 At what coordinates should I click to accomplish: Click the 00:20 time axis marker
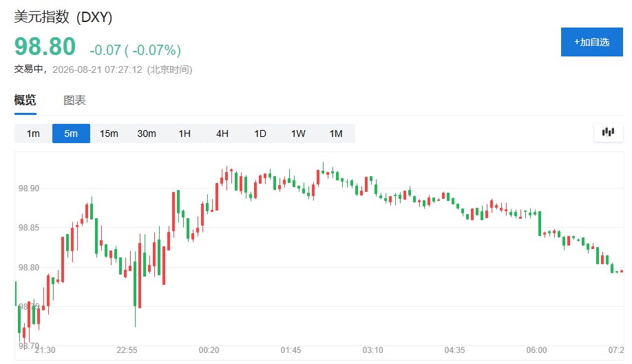(x=209, y=350)
